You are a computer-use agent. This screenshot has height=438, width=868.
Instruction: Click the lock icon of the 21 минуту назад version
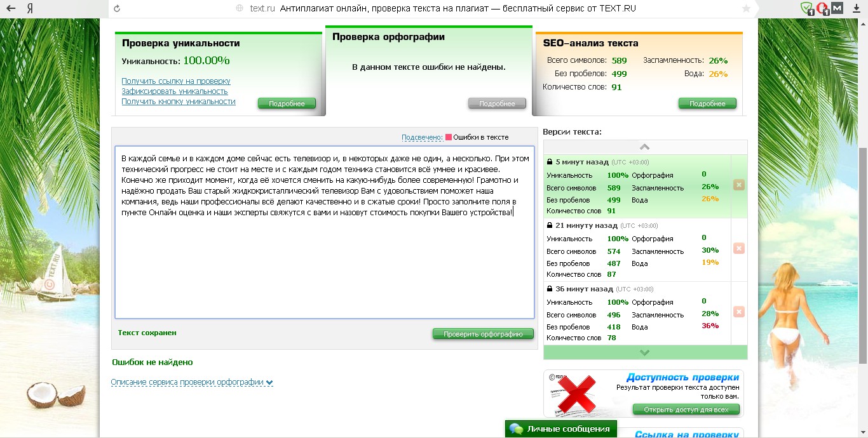550,225
